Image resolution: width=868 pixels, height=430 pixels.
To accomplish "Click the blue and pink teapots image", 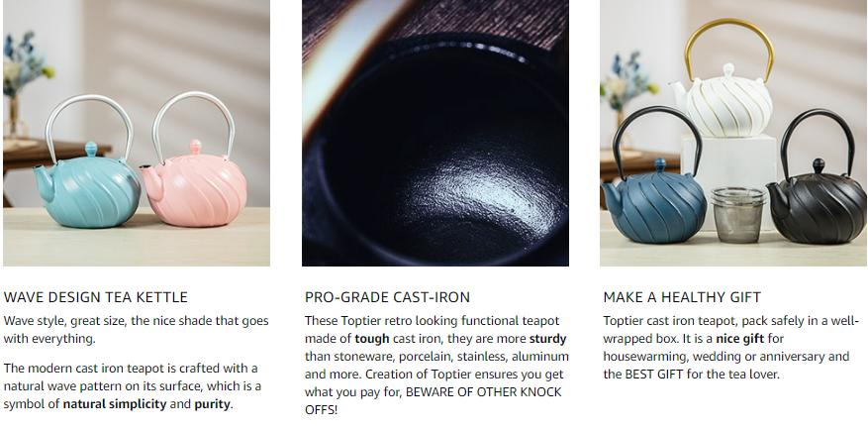I will click(x=137, y=133).
